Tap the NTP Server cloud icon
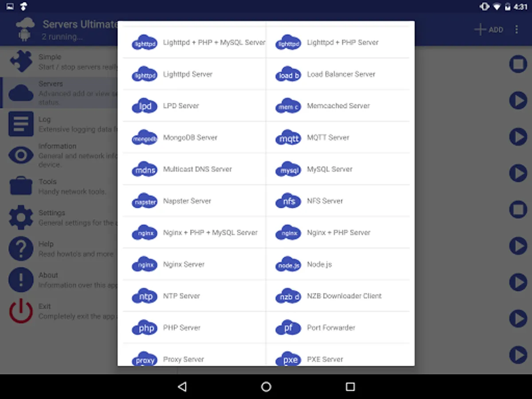The width and height of the screenshot is (532, 399). coord(145,296)
